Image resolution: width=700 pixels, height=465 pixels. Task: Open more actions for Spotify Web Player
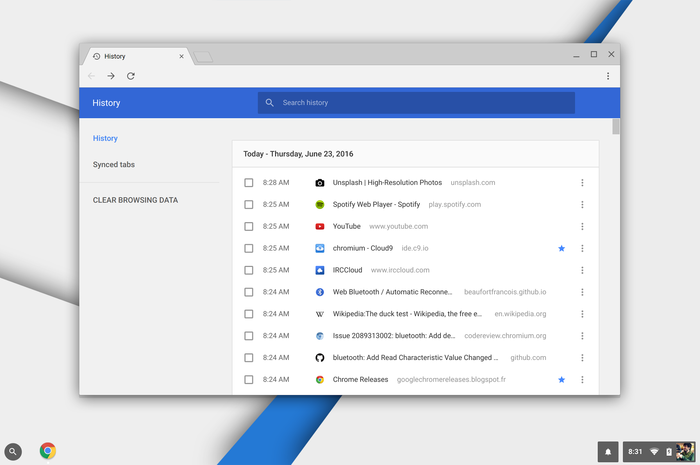(582, 204)
